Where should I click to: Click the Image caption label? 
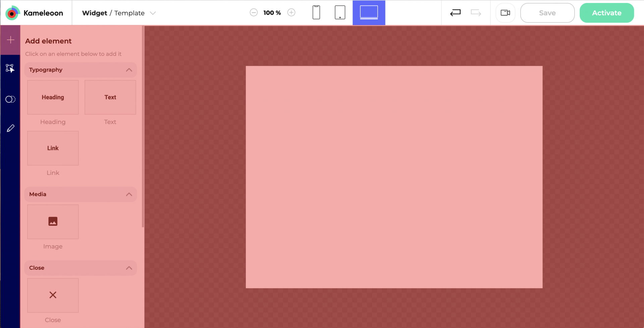[53, 247]
